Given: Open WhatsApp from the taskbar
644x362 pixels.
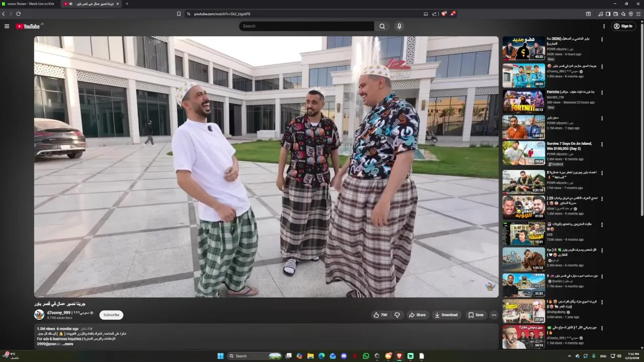Looking at the screenshot, I should point(366,356).
